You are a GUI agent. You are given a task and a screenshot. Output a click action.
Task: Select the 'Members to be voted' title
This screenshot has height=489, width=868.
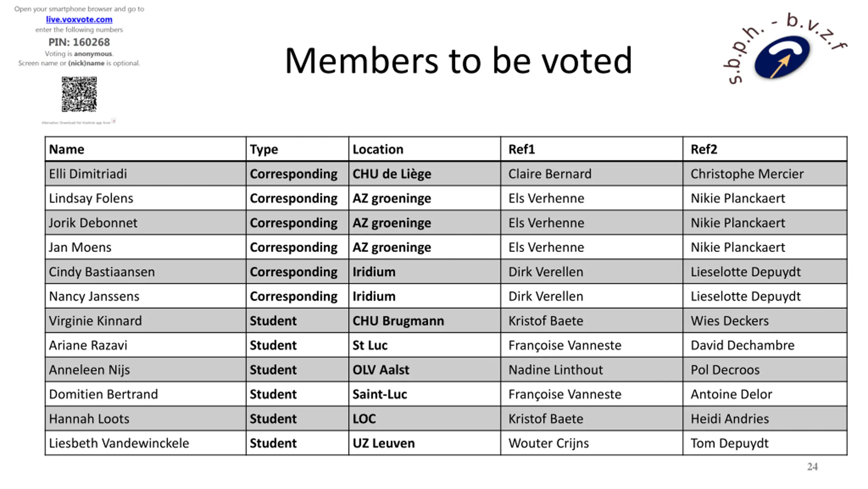click(458, 61)
